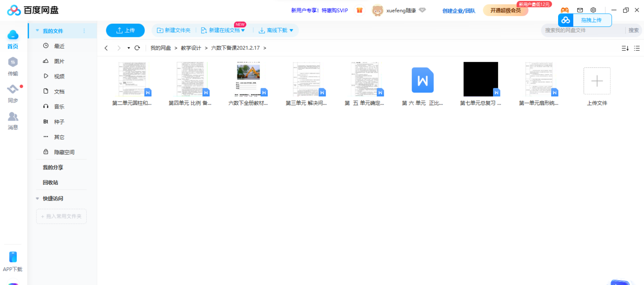Expand the 新建在线文档 dropdown

(x=243, y=30)
